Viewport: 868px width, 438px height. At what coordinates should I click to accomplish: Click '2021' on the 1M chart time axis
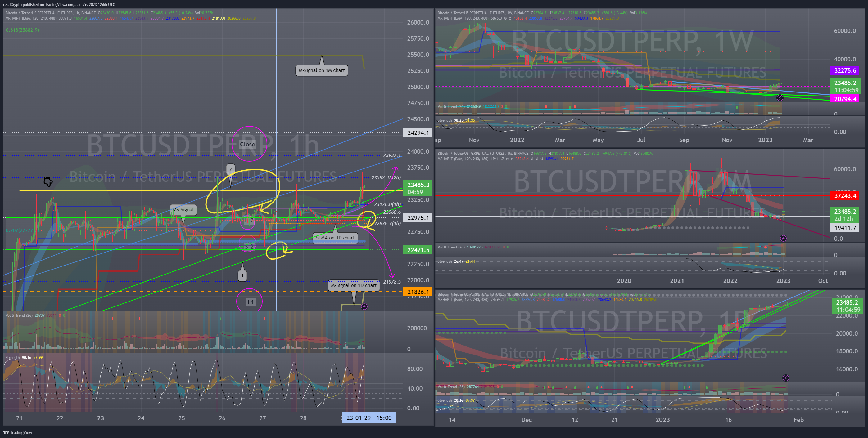(676, 281)
